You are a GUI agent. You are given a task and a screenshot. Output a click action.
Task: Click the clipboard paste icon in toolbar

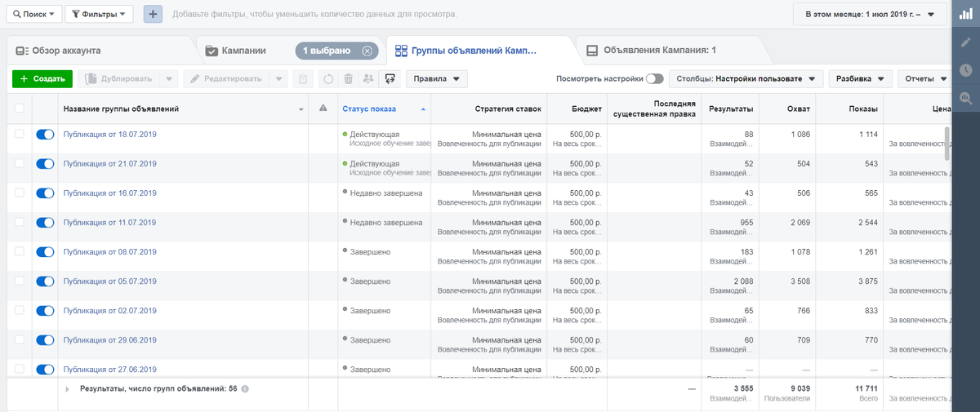(x=302, y=79)
